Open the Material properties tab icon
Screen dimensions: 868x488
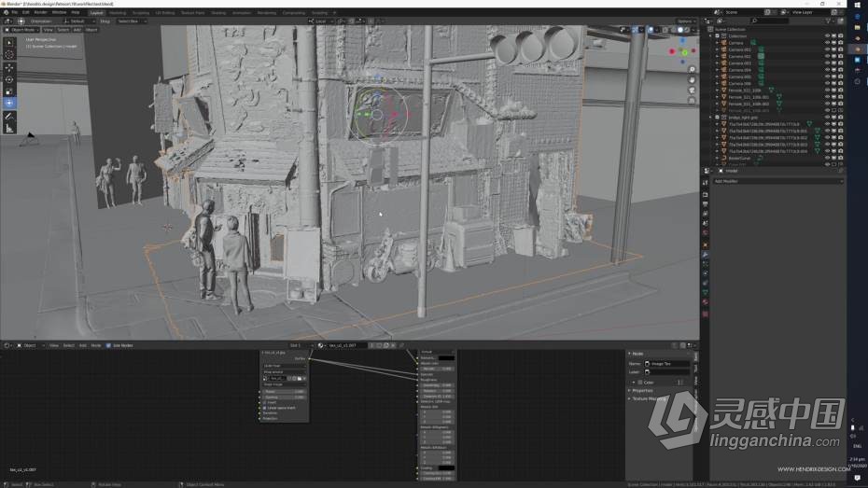(x=706, y=302)
